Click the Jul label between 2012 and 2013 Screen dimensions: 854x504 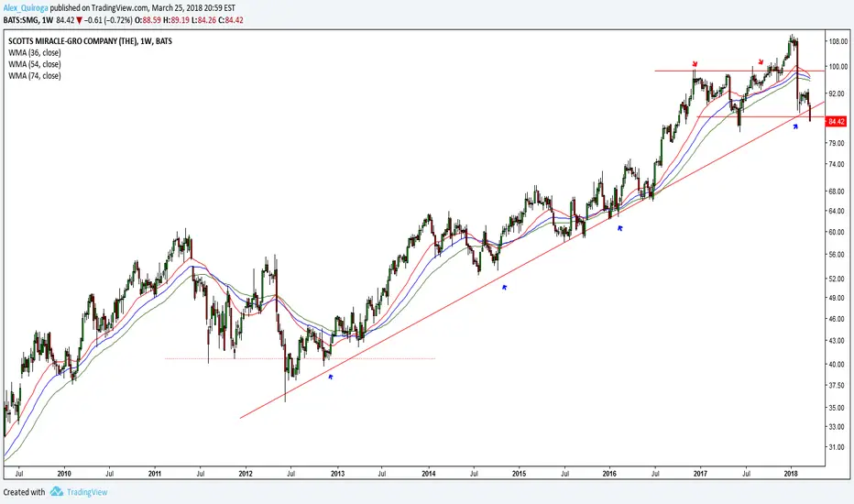coord(291,474)
